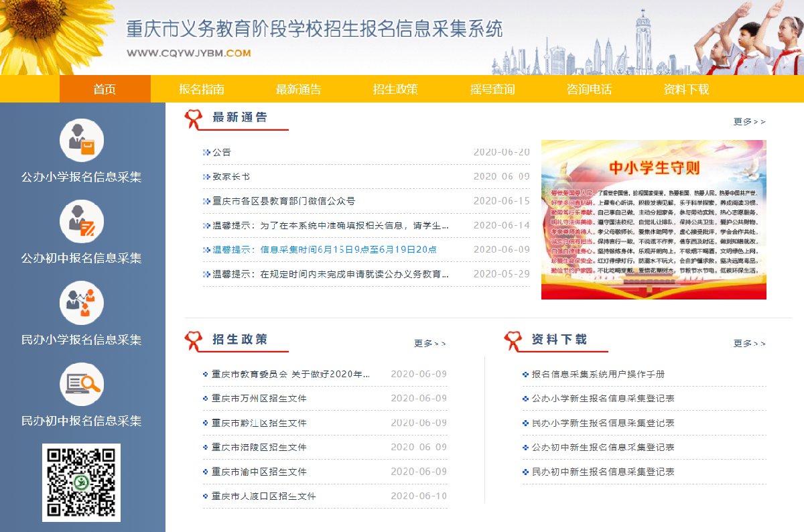Click the red ribbon icon beside 资料下载
The image size is (804, 532).
(513, 340)
